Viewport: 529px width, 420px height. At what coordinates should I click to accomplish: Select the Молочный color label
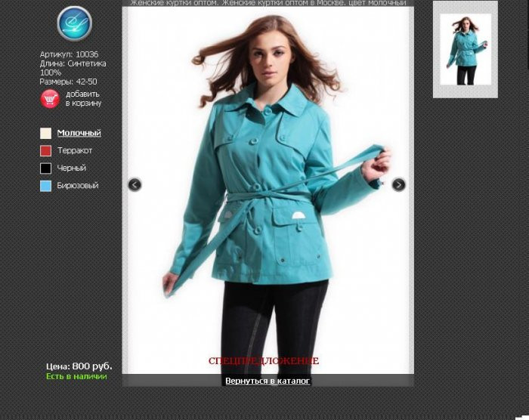coord(79,133)
